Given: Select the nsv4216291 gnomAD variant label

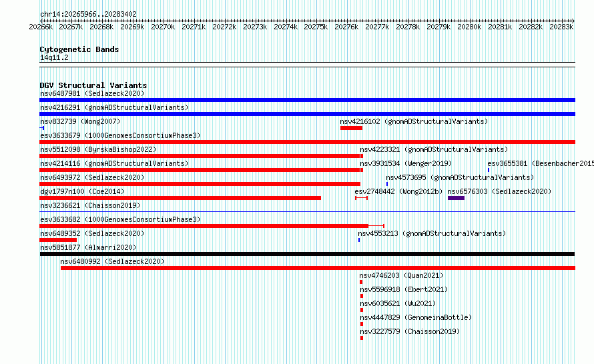Looking at the screenshot, I should pos(114,107).
